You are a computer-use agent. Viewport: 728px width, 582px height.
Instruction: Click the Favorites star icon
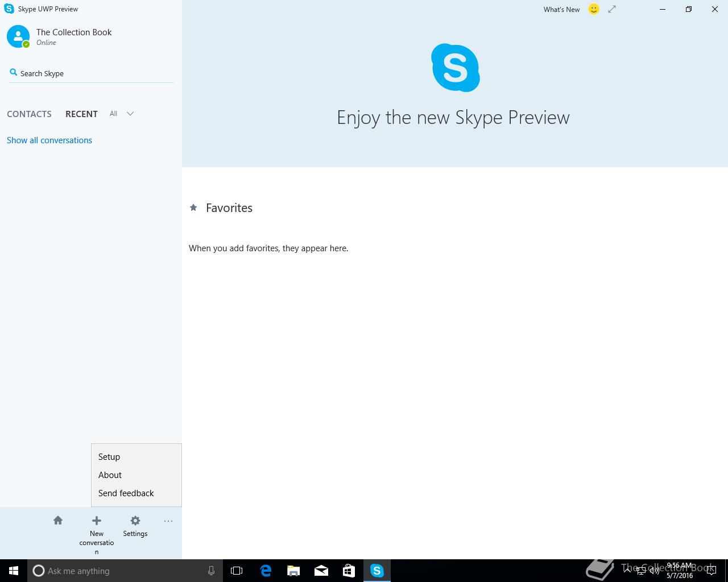(193, 208)
